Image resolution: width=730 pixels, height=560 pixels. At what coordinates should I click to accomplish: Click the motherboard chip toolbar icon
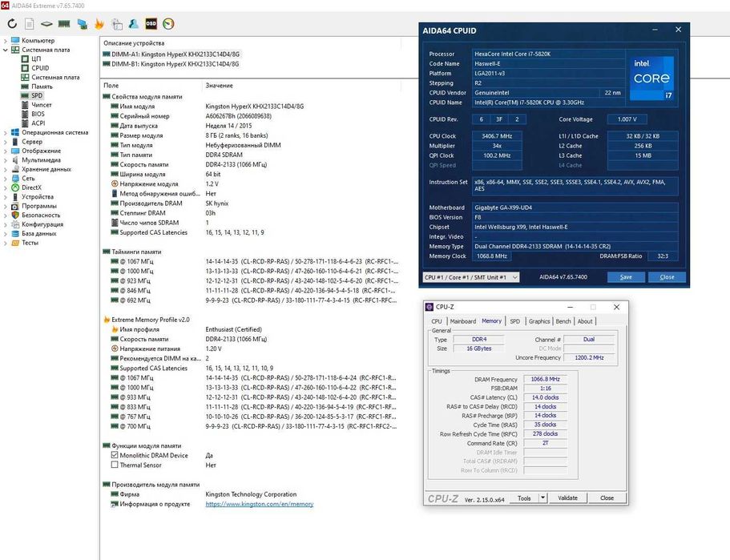pos(46,24)
